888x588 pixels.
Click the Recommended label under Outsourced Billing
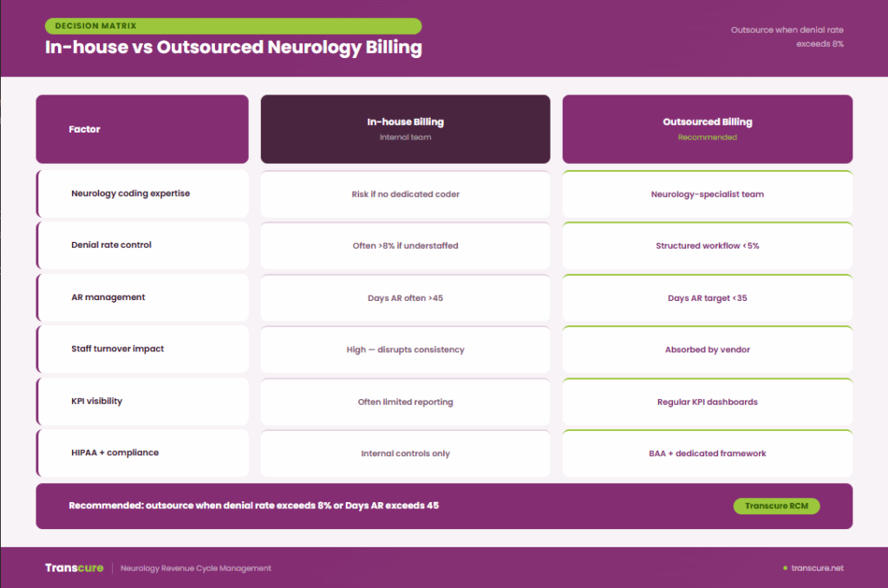[x=708, y=136]
